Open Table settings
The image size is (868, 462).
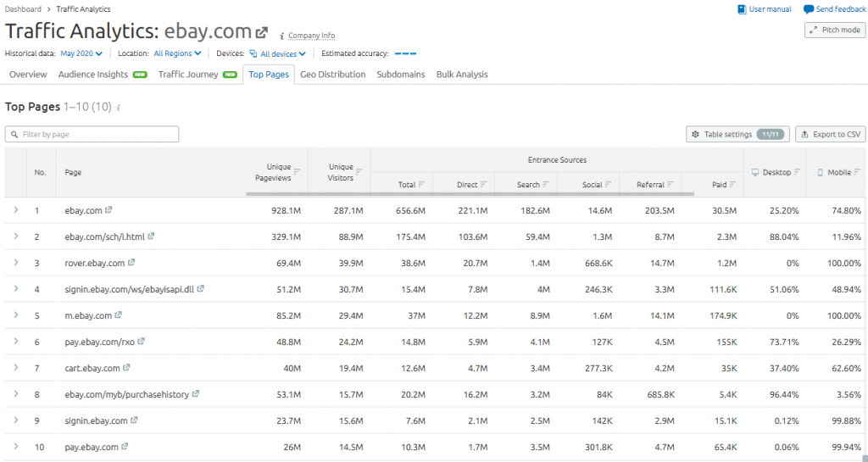coord(737,134)
